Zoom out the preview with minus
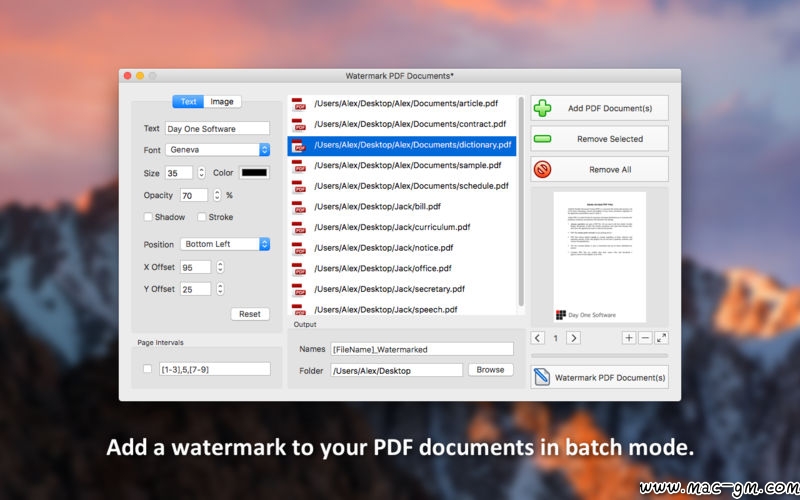Screen dimensions: 800x500 coord(645,338)
